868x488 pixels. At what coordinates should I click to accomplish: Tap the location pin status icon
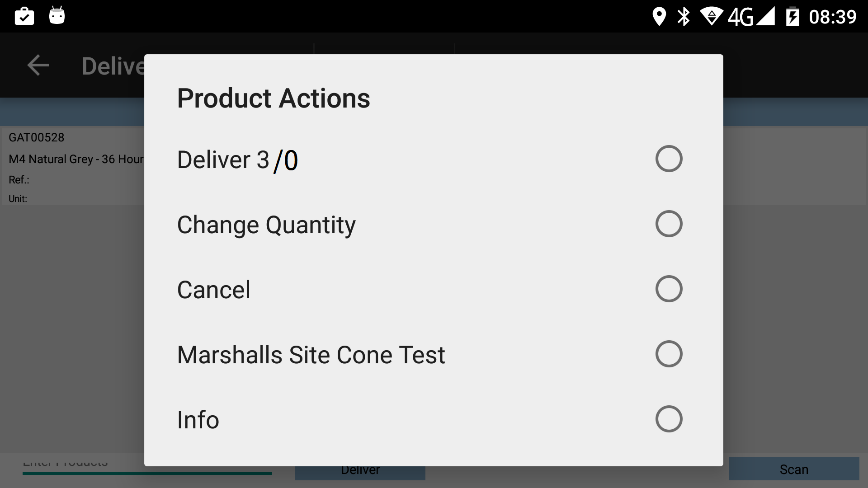[x=659, y=17]
